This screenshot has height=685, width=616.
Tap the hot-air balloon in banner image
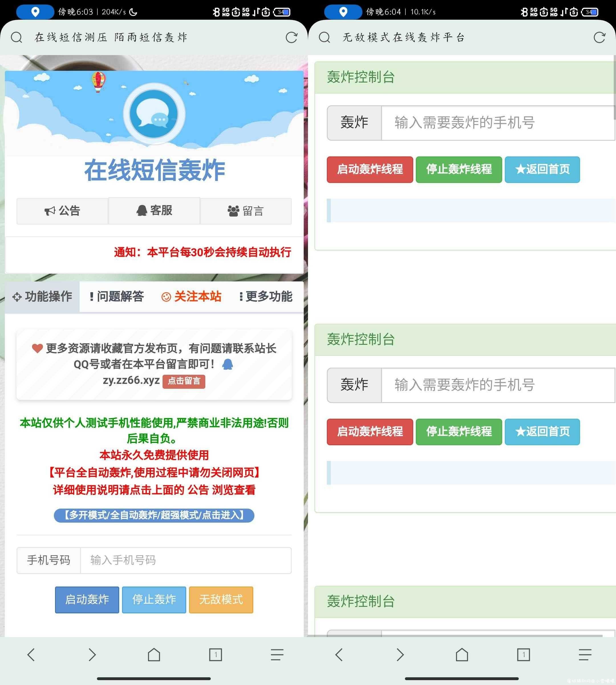(x=98, y=82)
